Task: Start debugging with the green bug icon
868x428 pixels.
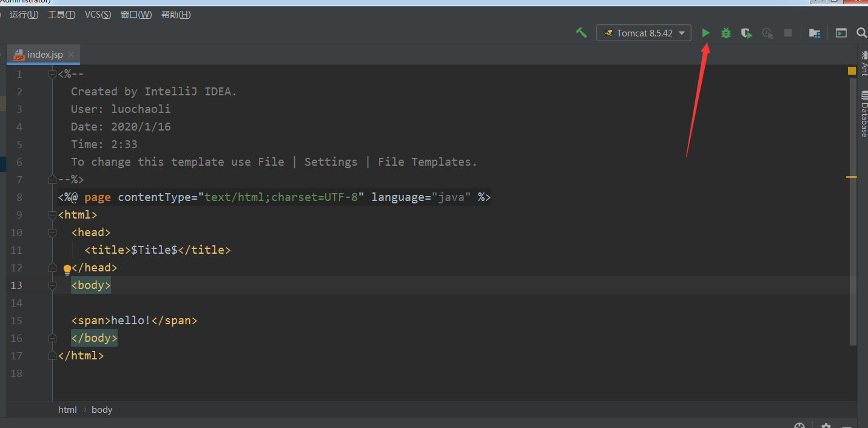Action: pos(726,33)
